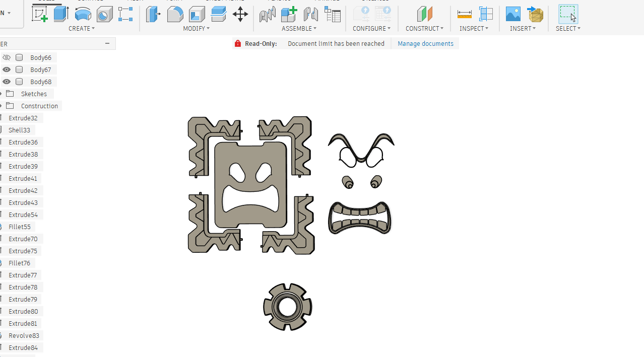Select the Shell tool icon
The image size is (644, 357).
point(197,14)
